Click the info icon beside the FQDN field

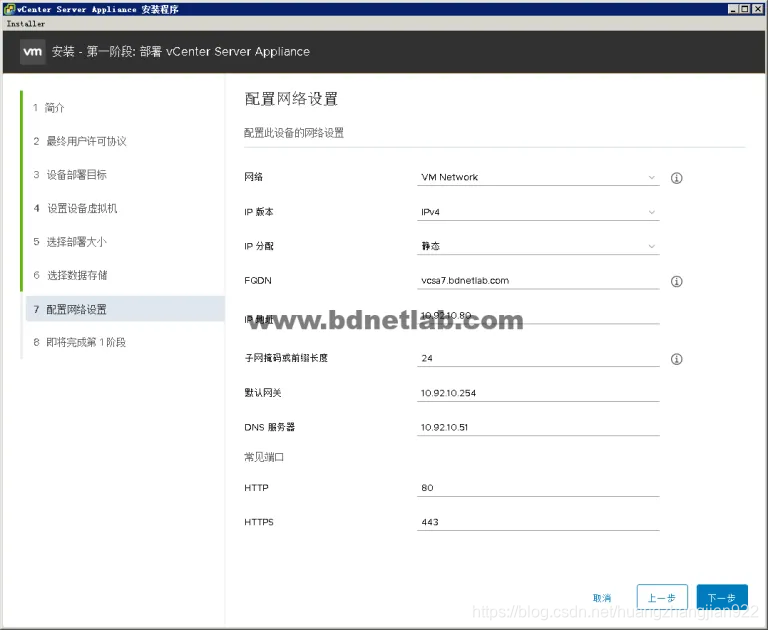(x=676, y=281)
